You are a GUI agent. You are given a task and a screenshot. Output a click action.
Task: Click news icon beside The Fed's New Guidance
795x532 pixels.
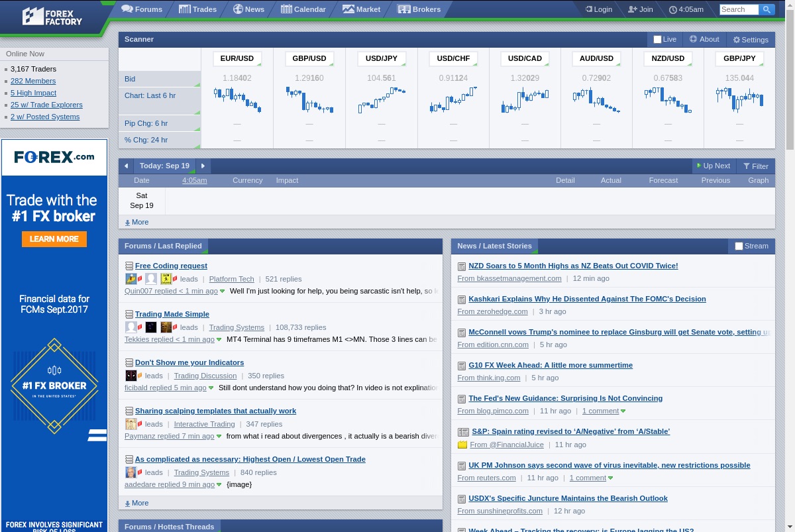click(x=462, y=399)
